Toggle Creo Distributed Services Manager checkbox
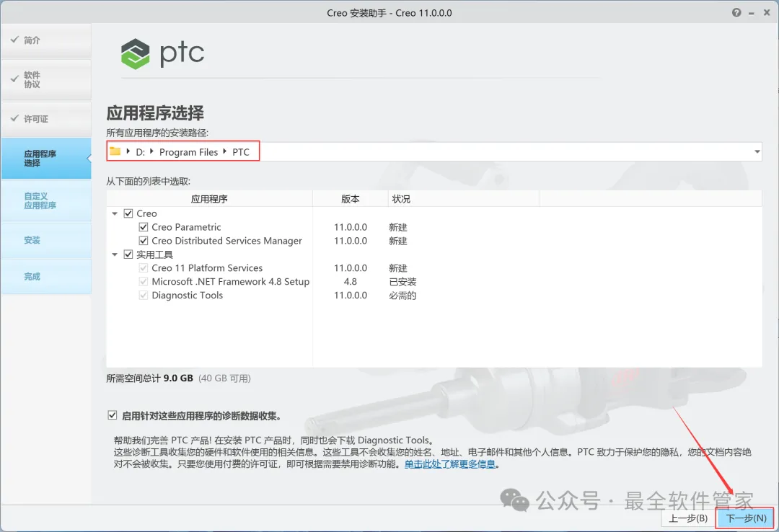This screenshot has height=532, width=779. click(144, 241)
